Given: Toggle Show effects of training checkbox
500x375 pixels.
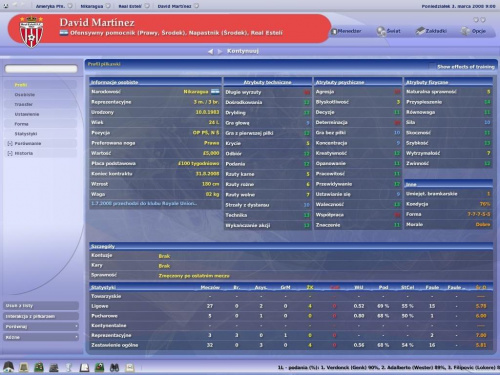Looking at the screenshot, I should pos(432,66).
